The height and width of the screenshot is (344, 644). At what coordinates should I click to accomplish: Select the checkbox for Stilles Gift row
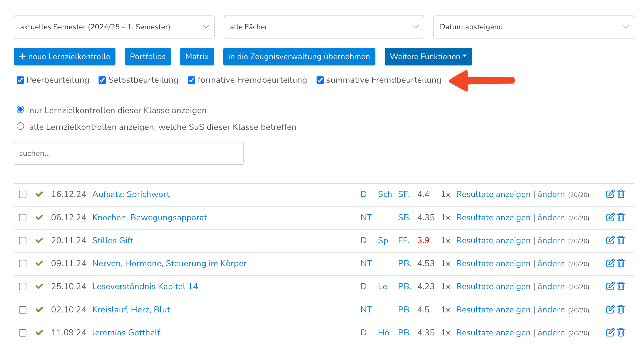coord(23,241)
